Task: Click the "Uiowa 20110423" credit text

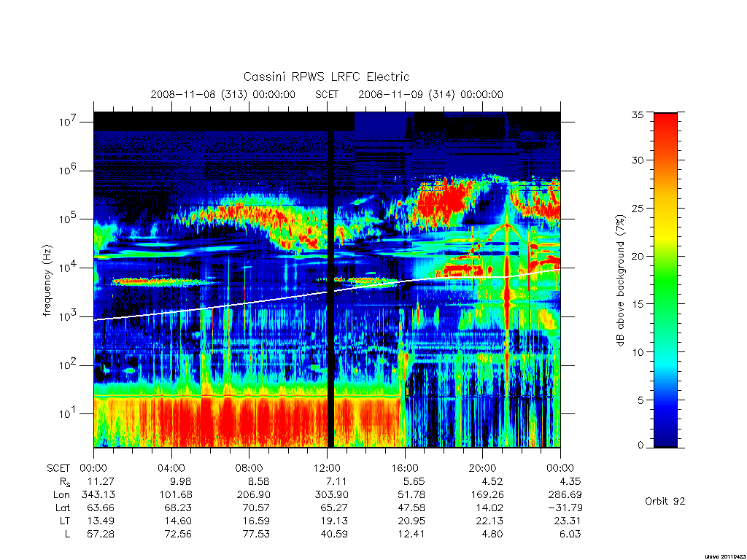Action: pyautogui.click(x=724, y=556)
